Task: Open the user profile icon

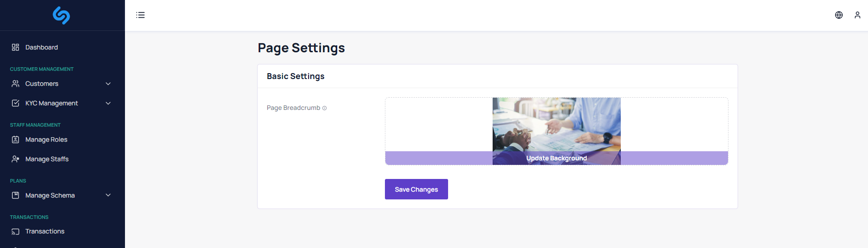Action: coord(858,15)
